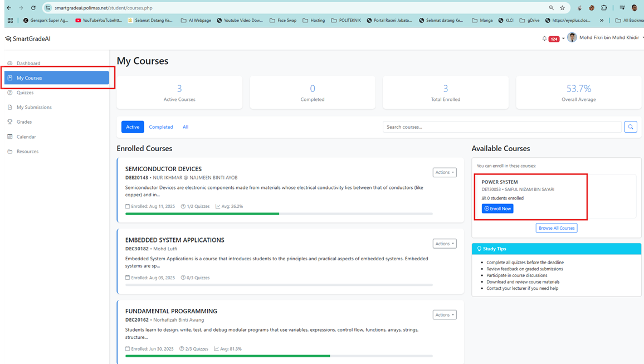Screen dimensions: 644x364
Task: Open the browser extensions puzzle icon
Action: 604,8
